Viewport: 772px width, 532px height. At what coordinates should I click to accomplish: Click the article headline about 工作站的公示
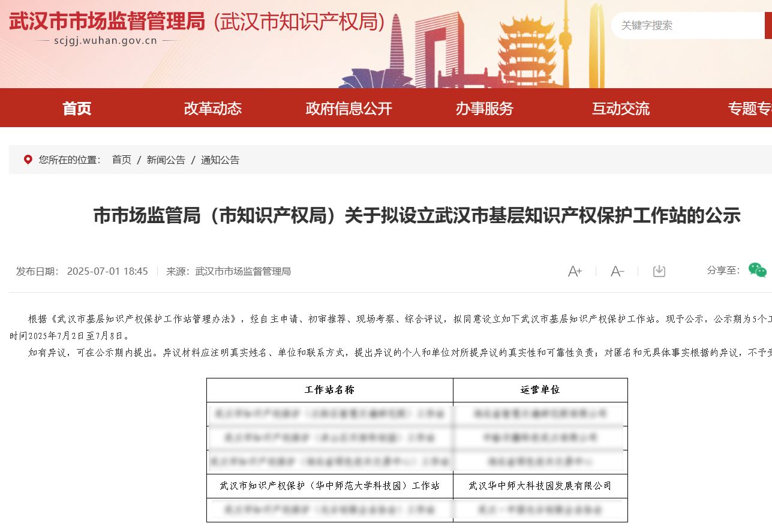point(417,215)
